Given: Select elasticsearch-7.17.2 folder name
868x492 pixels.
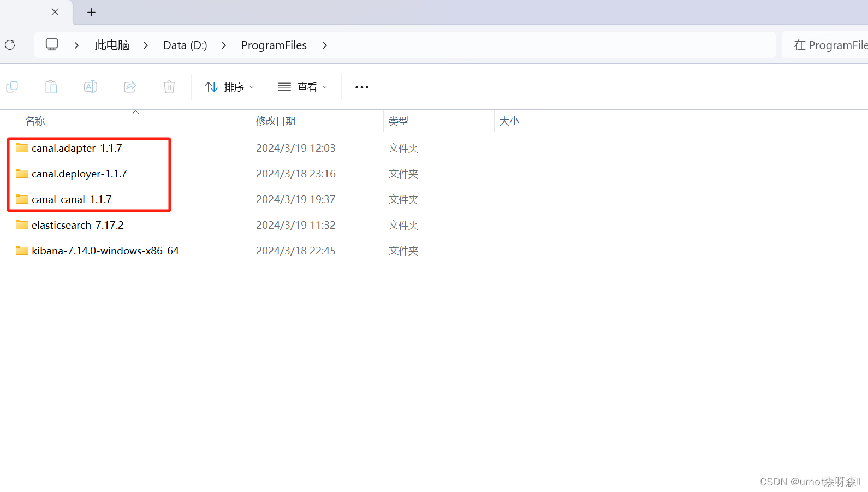Looking at the screenshot, I should pos(78,225).
